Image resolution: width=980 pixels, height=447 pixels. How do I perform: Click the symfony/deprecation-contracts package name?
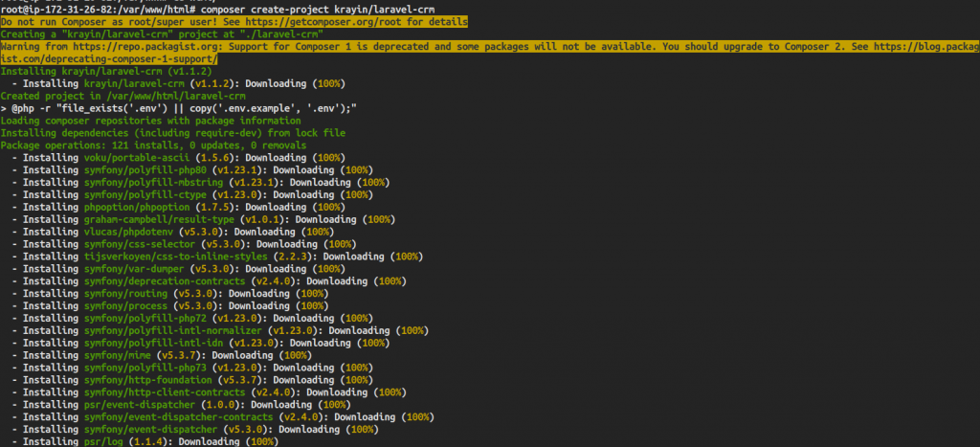pyautogui.click(x=165, y=281)
